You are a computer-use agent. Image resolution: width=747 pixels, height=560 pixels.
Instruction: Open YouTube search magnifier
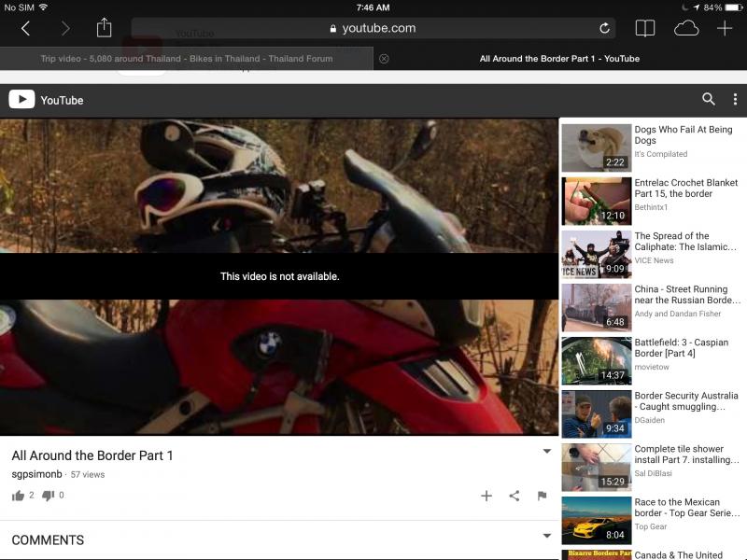709,99
